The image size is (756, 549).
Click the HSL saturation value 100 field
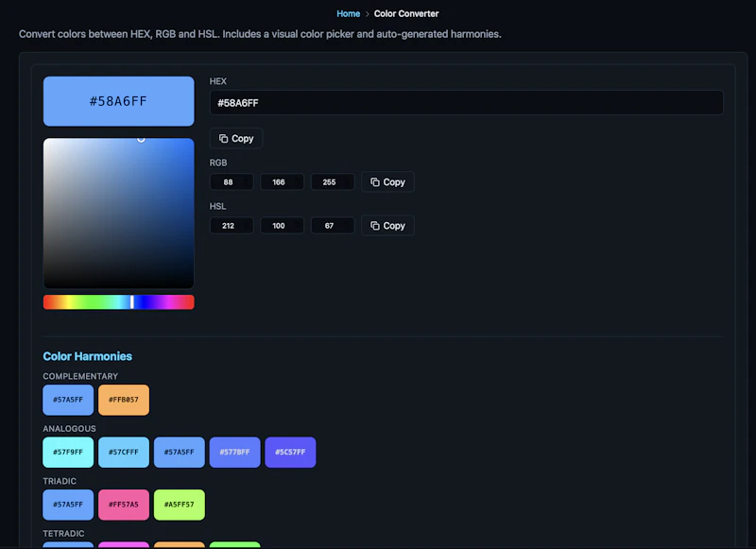coord(282,226)
